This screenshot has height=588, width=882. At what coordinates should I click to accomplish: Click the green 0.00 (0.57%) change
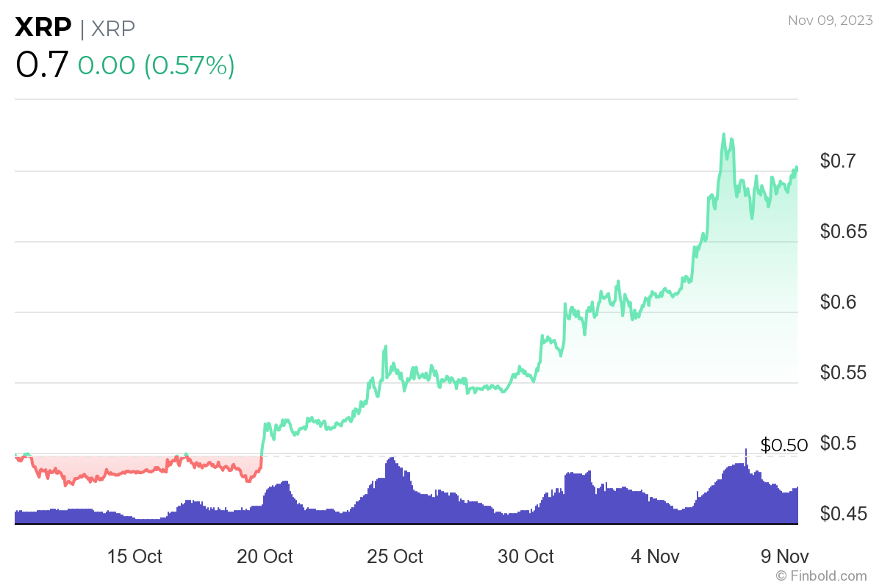pos(157,65)
